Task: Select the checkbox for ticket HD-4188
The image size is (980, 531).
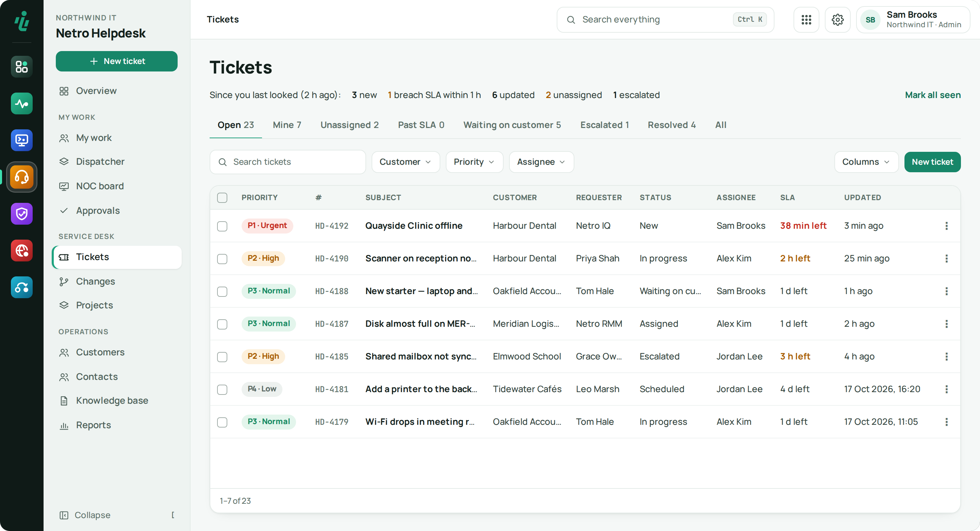Action: pos(222,292)
